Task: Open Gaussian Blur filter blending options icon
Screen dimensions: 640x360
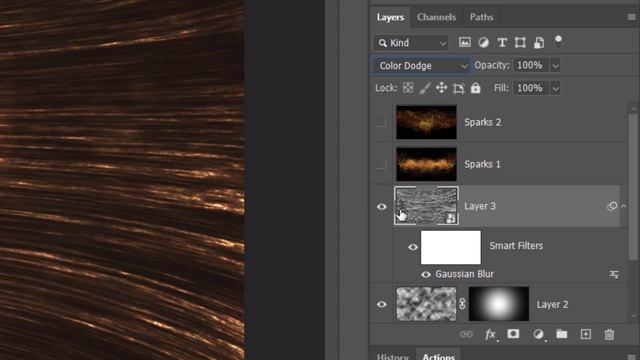Action: 614,274
